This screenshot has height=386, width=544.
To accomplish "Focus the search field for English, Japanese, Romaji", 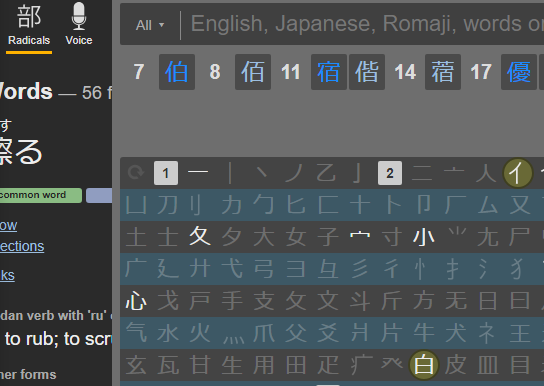I will tap(367, 24).
